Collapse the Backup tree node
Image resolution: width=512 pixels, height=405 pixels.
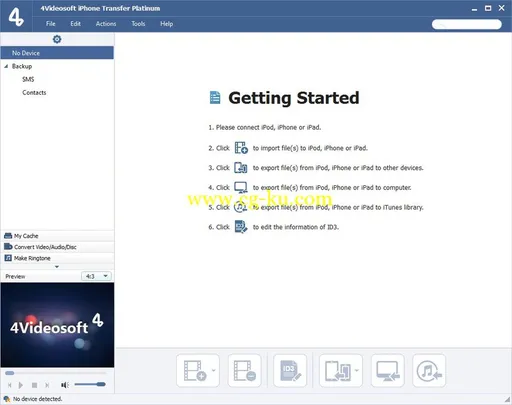6,66
